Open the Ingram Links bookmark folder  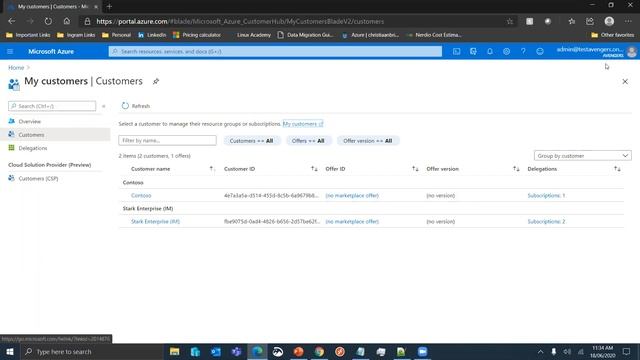coord(76,35)
